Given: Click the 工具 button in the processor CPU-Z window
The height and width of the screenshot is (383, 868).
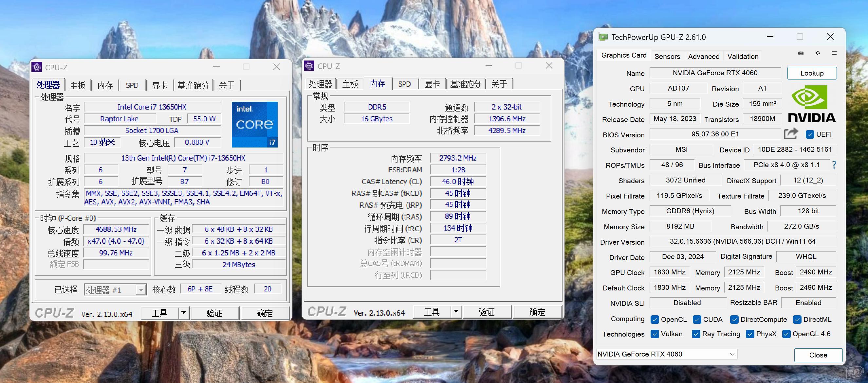Looking at the screenshot, I should [x=160, y=313].
